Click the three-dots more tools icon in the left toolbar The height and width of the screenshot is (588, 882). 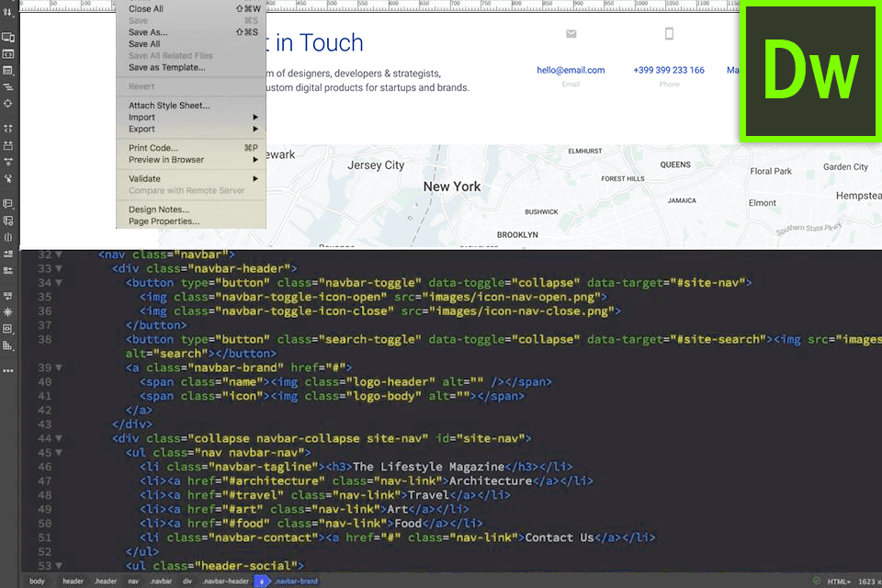[8, 370]
